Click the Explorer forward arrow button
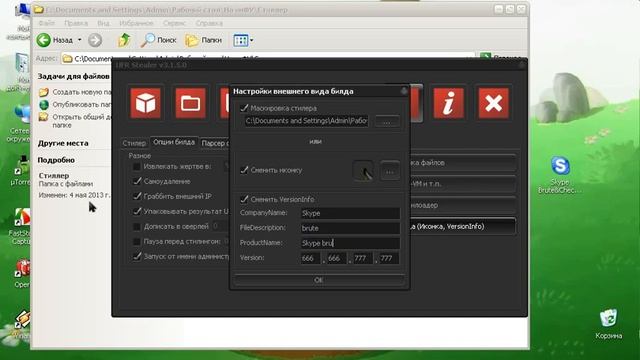The image size is (640, 360). [95, 40]
